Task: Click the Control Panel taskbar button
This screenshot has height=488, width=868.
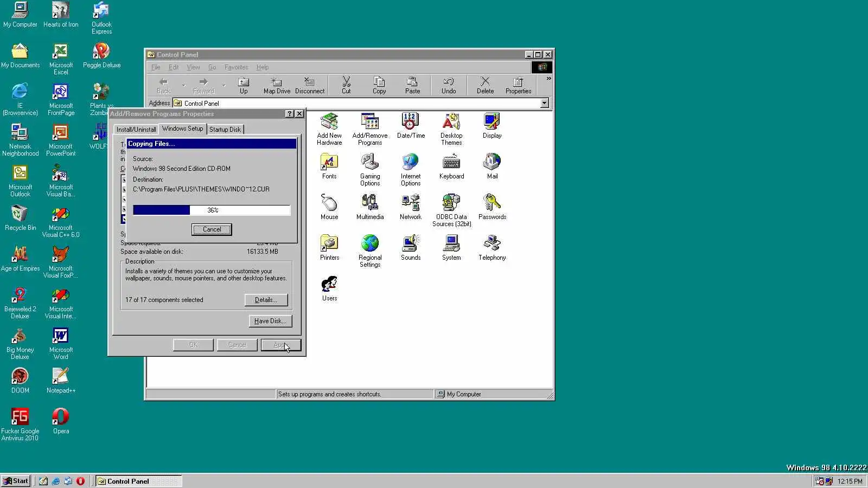Action: [139, 481]
